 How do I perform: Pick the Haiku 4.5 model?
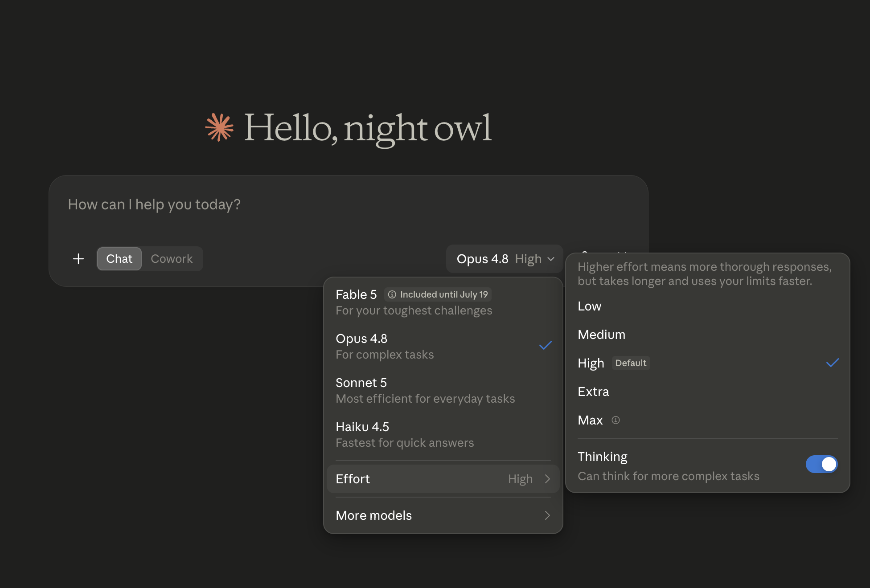[443, 434]
